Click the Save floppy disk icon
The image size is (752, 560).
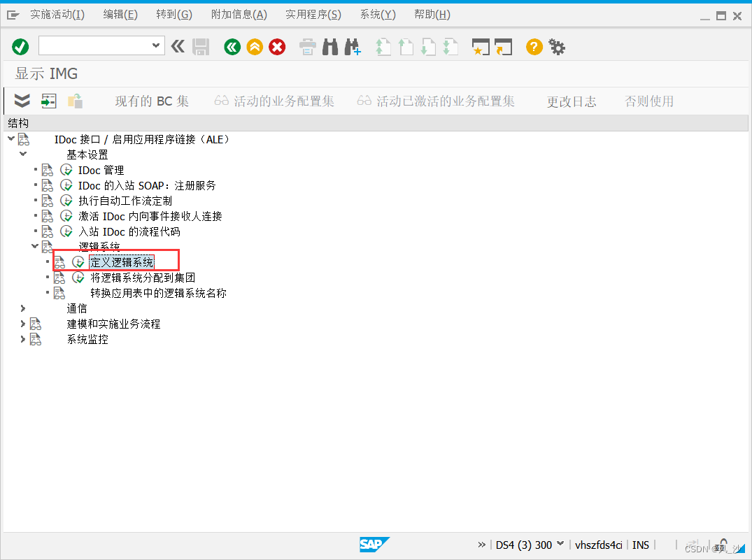coord(201,47)
